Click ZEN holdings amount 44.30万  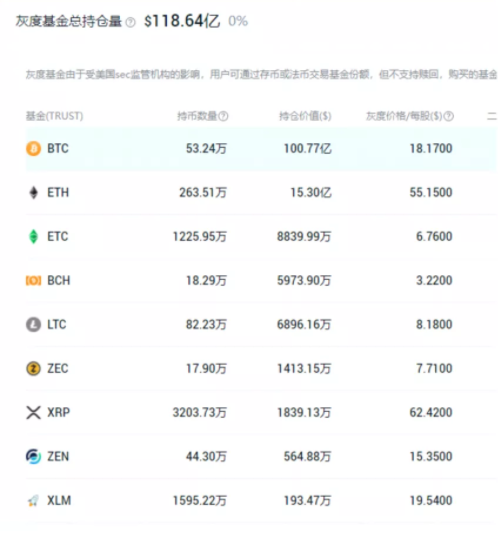(x=206, y=457)
